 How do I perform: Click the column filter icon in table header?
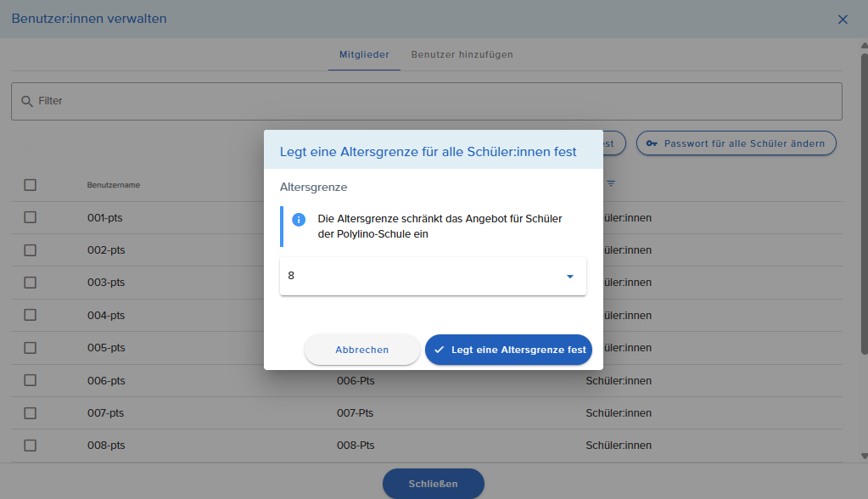611,184
